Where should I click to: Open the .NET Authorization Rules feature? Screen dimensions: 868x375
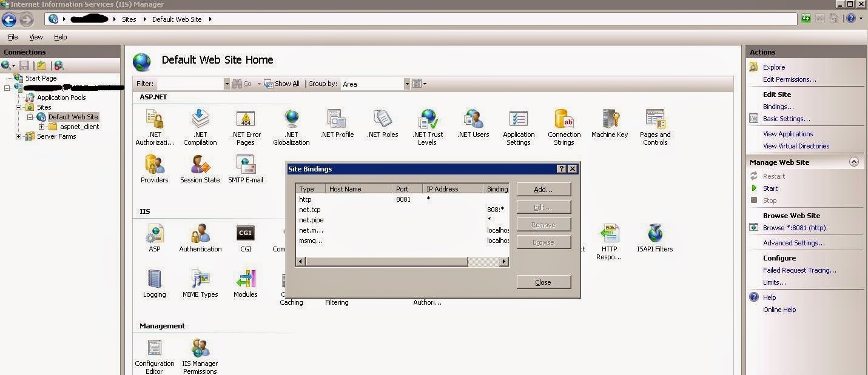coord(155,128)
